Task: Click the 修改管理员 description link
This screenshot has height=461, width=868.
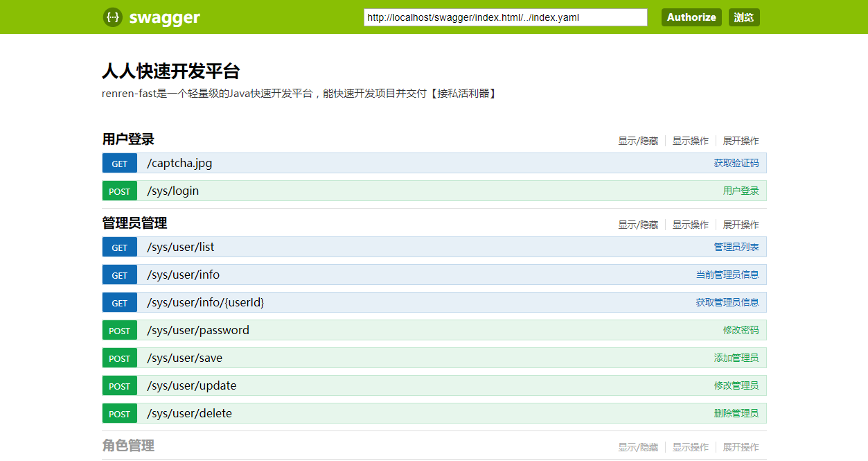Action: [736, 386]
